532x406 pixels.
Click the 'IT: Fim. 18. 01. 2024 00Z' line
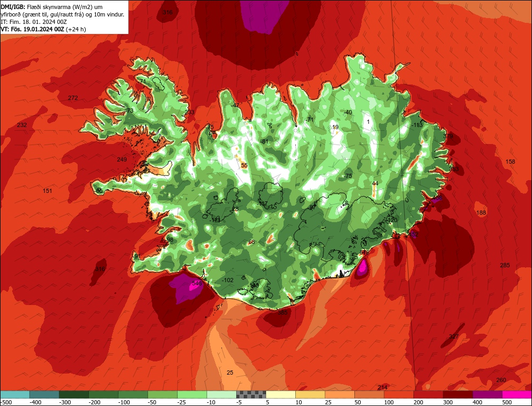click(34, 22)
